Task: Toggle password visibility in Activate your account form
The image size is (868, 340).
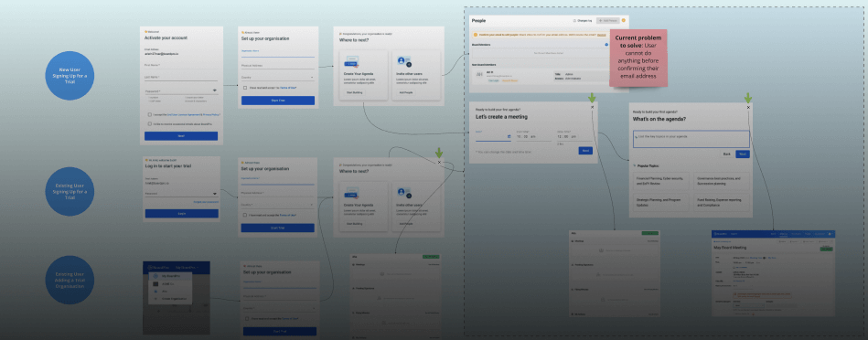Action: pyautogui.click(x=214, y=90)
